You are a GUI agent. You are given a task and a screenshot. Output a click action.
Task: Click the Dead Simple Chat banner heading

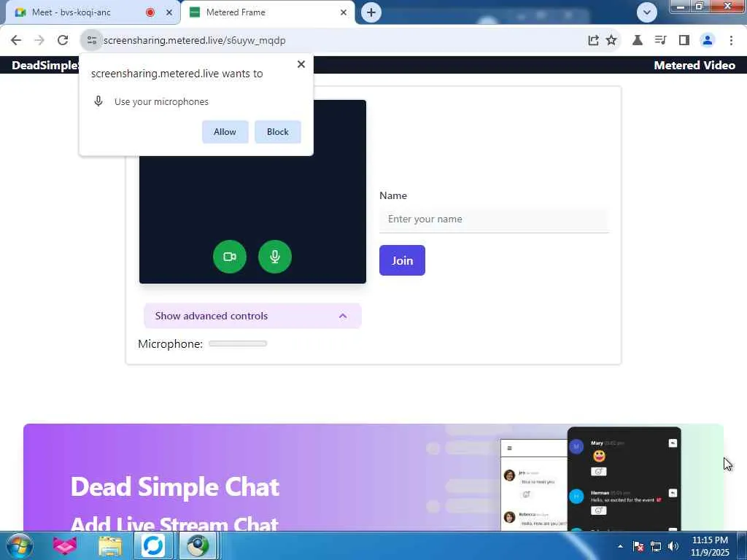[175, 486]
